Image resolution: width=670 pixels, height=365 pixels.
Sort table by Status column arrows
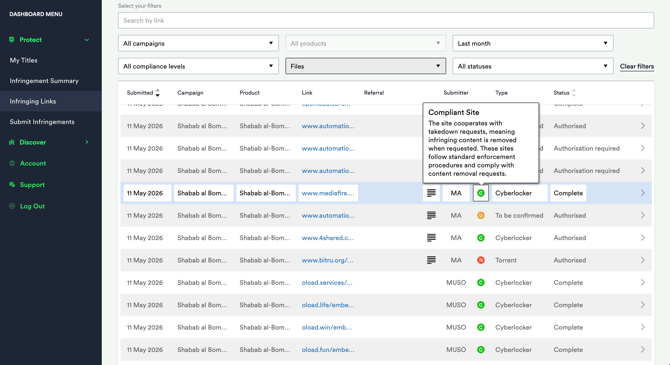[x=574, y=93]
